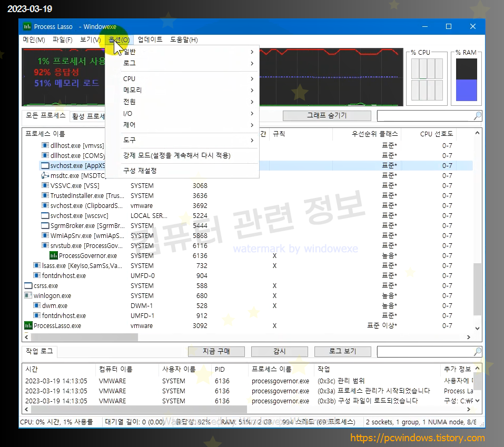
Task: Click the process search magnifier icon
Action: click(477, 116)
